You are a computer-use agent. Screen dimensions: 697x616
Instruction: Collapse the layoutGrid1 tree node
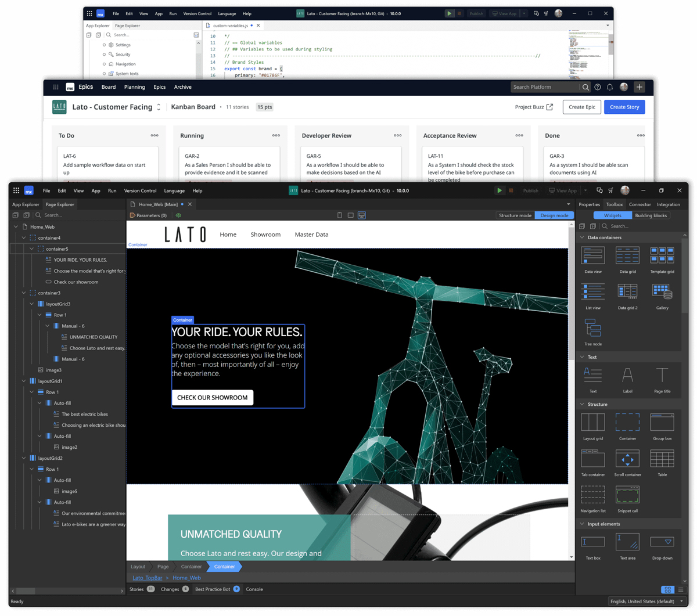point(24,381)
